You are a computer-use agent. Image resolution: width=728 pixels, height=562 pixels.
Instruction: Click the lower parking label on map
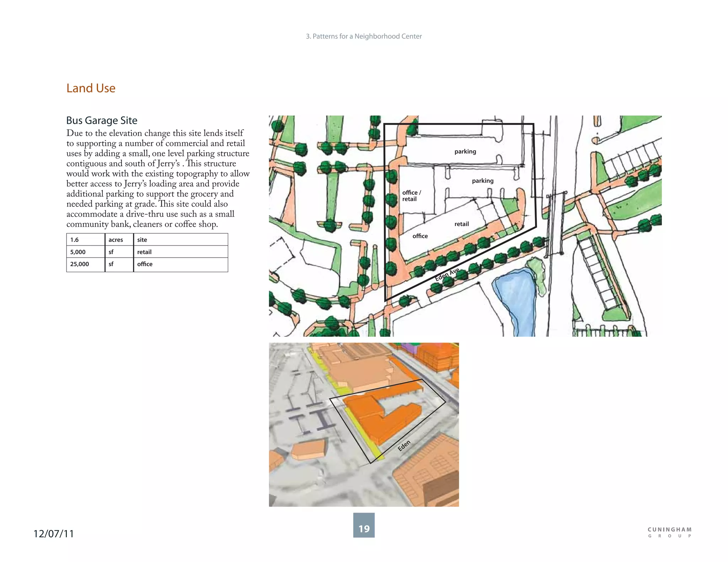[x=482, y=180]
